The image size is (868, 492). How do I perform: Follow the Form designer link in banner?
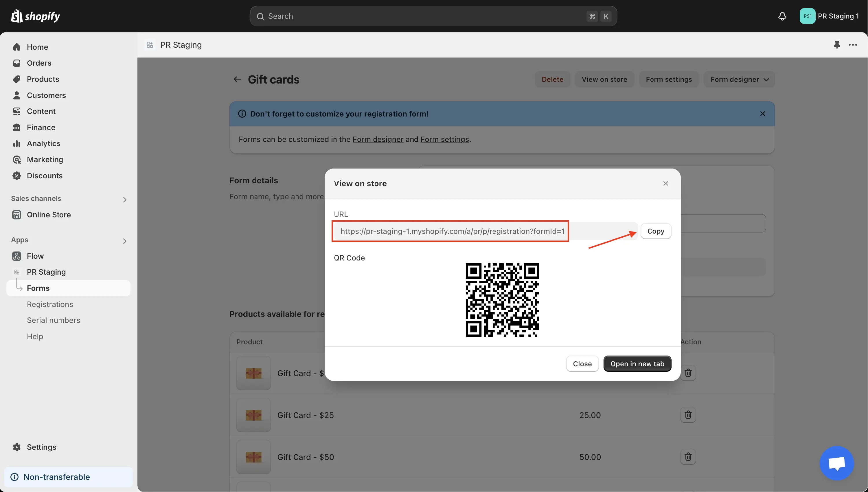click(378, 139)
